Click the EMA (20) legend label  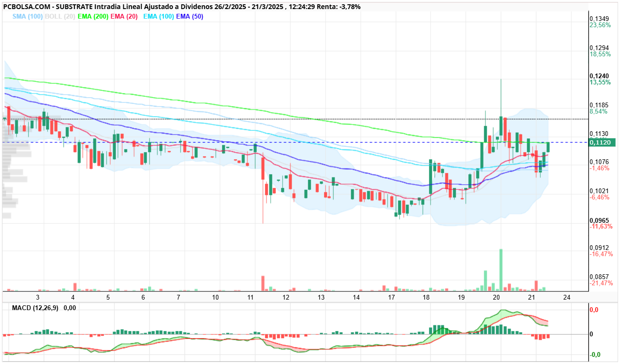tap(125, 16)
